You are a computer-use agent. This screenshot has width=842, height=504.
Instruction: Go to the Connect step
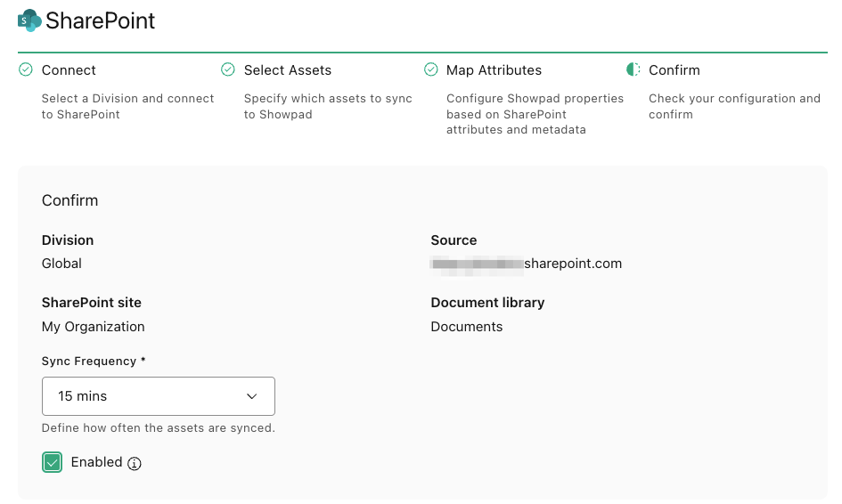click(x=69, y=70)
